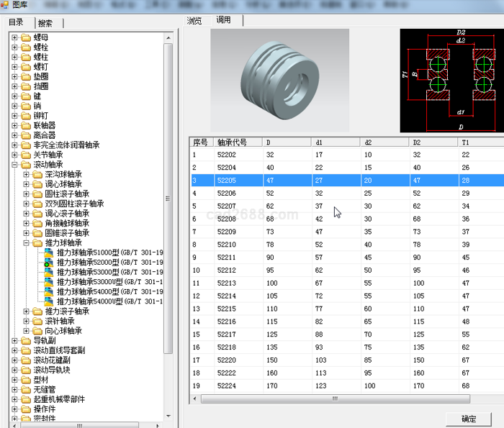The height and width of the screenshot is (428, 504).
Task: Click the 推力球轴承52000型 part icon
Action: [x=50, y=263]
